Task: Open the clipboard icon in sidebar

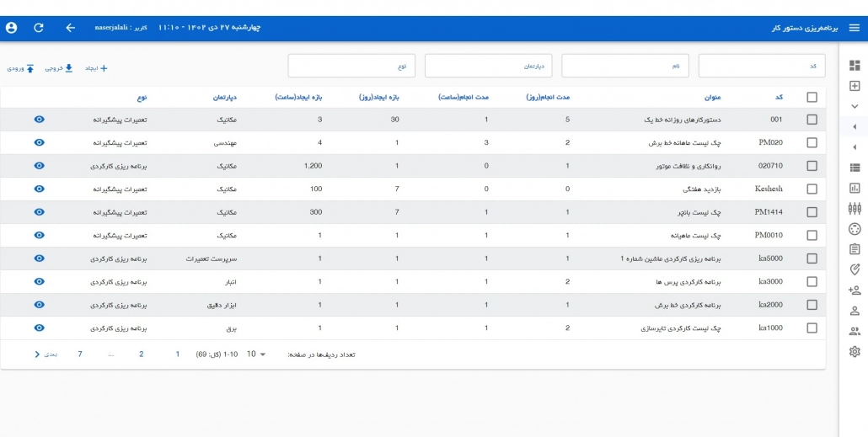Action: 854,249
